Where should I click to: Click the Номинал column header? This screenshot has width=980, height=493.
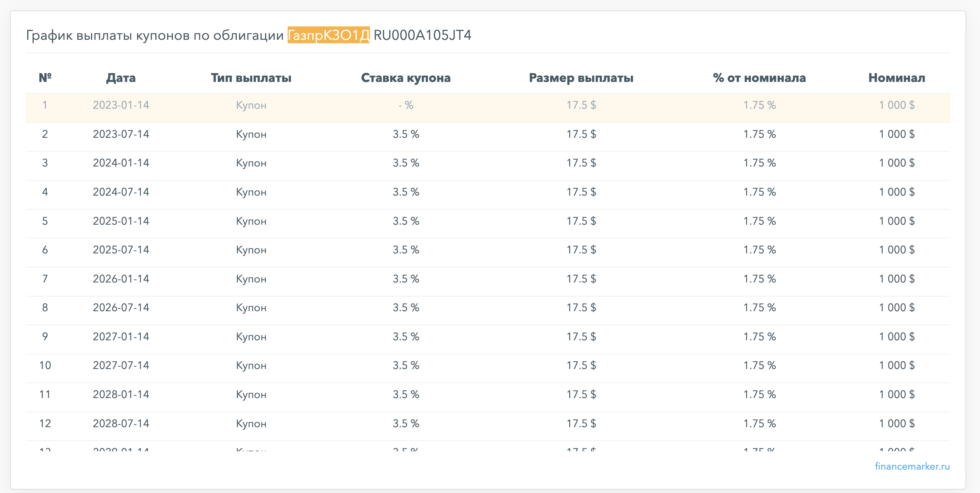click(897, 78)
